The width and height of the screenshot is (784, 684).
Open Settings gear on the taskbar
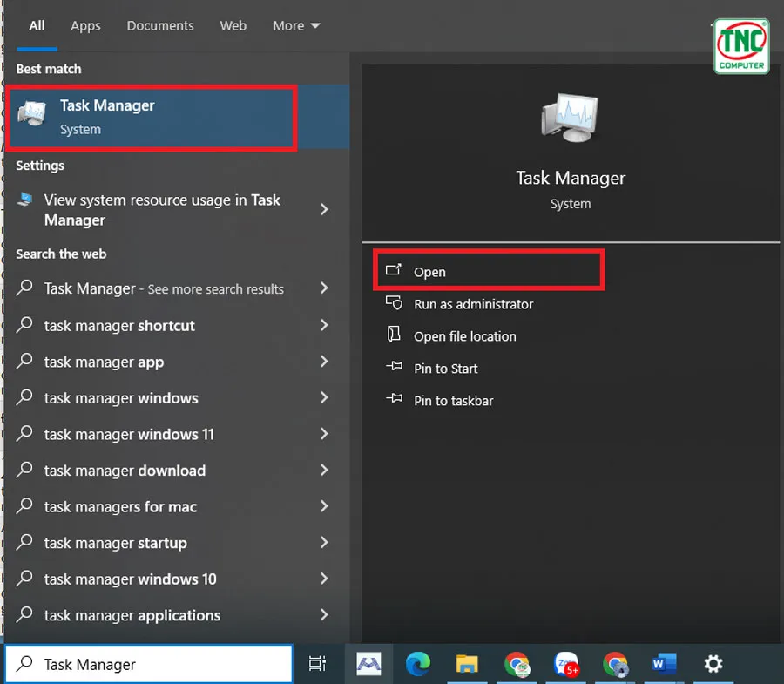(x=713, y=664)
